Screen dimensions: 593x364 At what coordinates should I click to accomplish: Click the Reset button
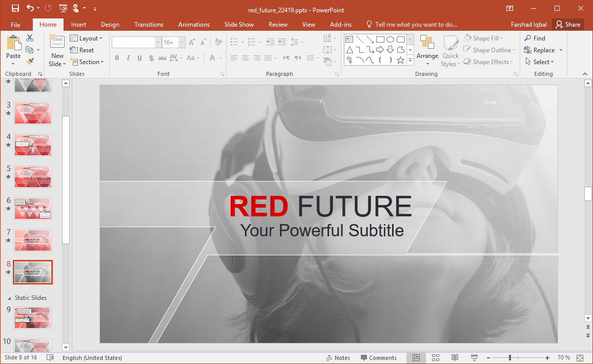(82, 50)
